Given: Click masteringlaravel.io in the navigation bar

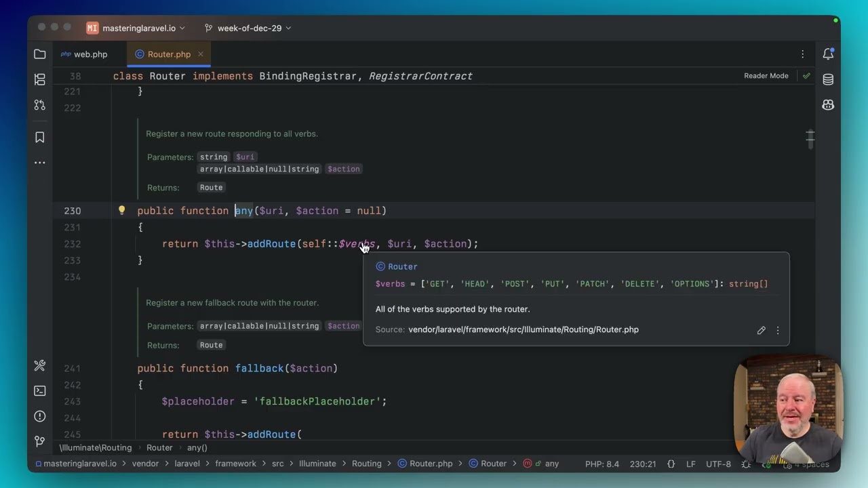Looking at the screenshot, I should coord(76,464).
